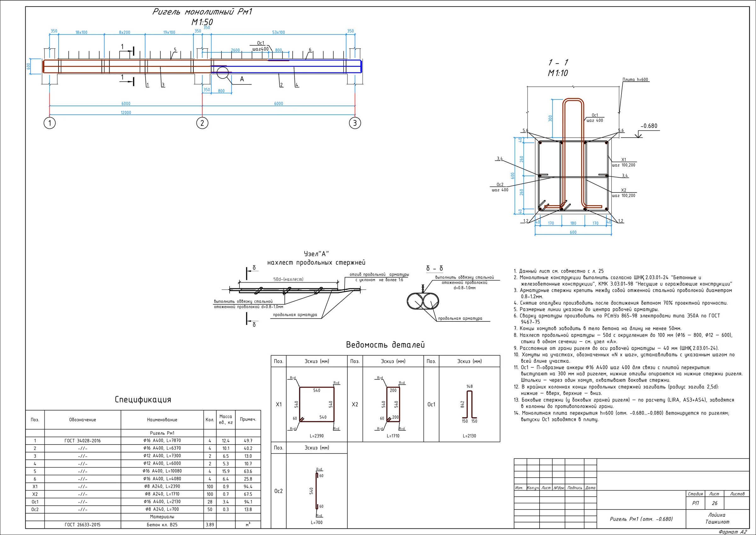Click the Ос1 anchor sketch in table
The width and height of the screenshot is (756, 535).
[x=470, y=404]
